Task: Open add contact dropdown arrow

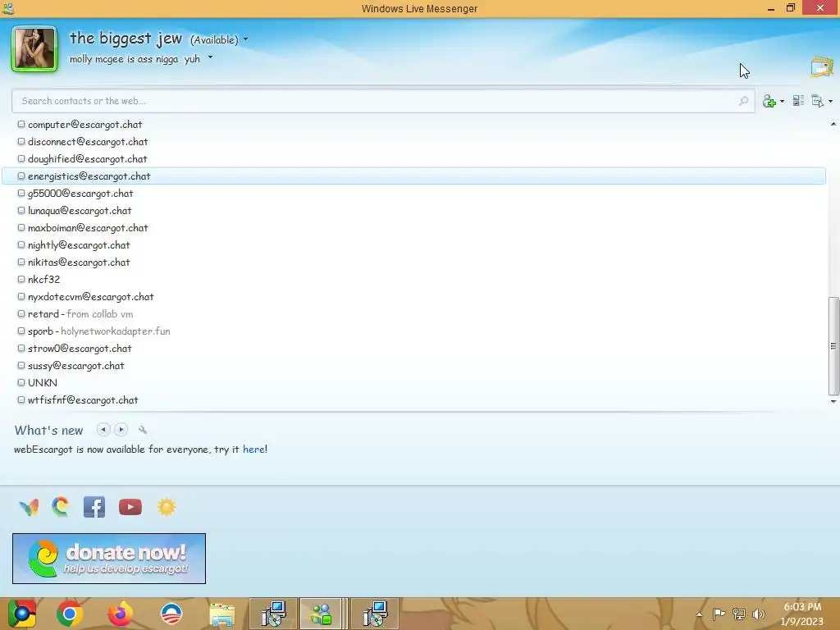Action: (782, 101)
